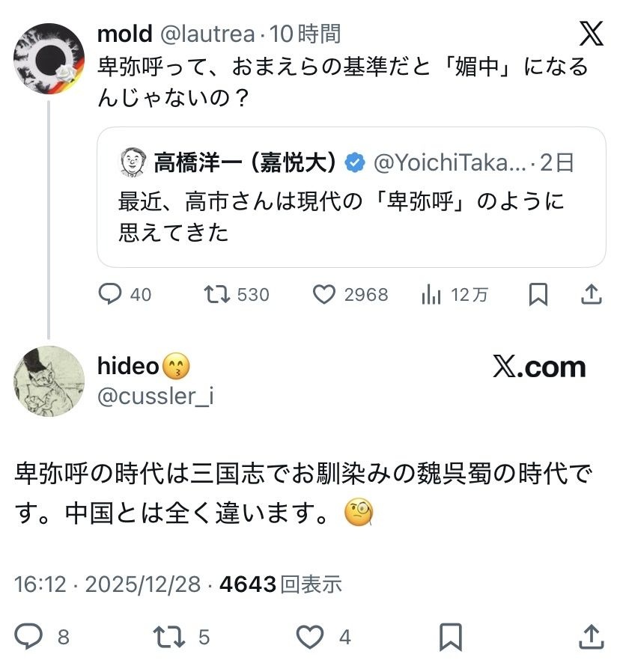The width and height of the screenshot is (620, 672).
Task: View analytics icon showing 12万 views
Action: coord(431,295)
